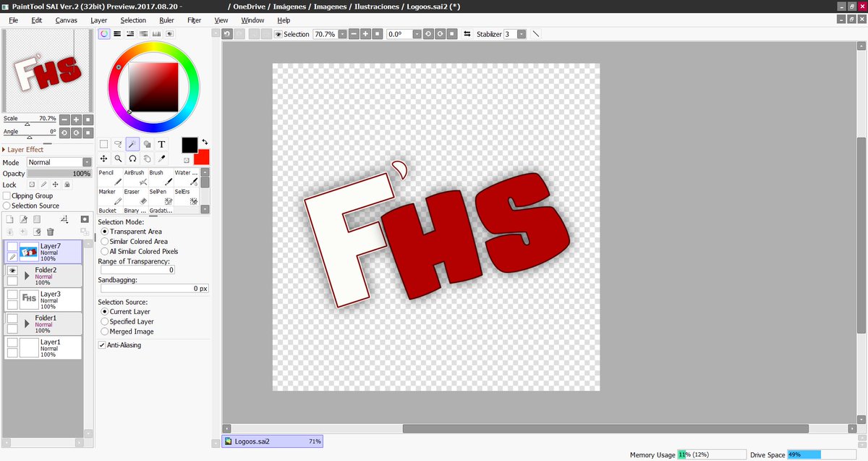Switch to the Logoos.sai2 document tab
The width and height of the screenshot is (868, 461).
pyautogui.click(x=273, y=441)
